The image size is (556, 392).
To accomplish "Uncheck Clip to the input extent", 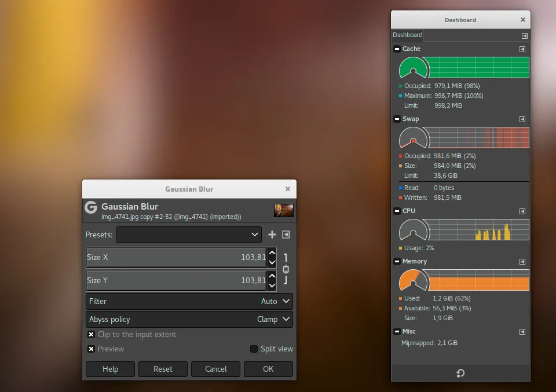I will pos(91,334).
